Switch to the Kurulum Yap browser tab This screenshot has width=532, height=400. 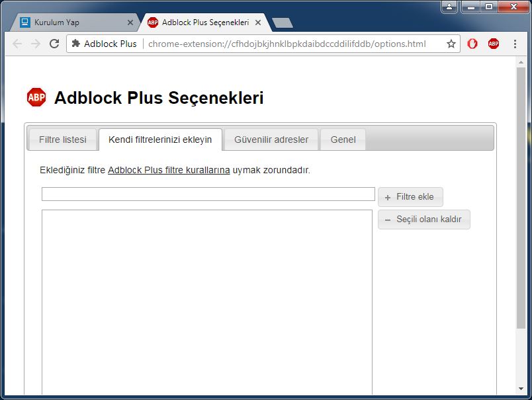(75, 22)
